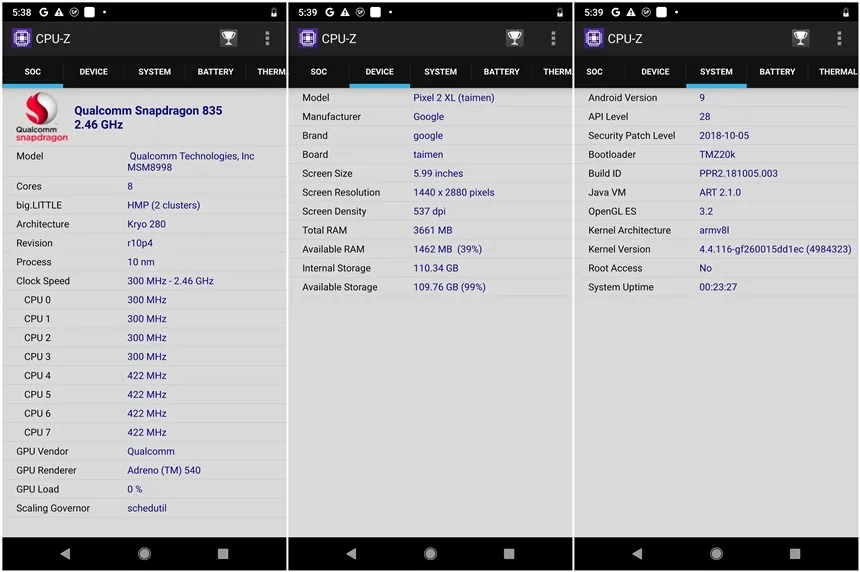Tap the warning triangle status icon in the middle screen
Screen dimensions: 860x572
[345, 12]
